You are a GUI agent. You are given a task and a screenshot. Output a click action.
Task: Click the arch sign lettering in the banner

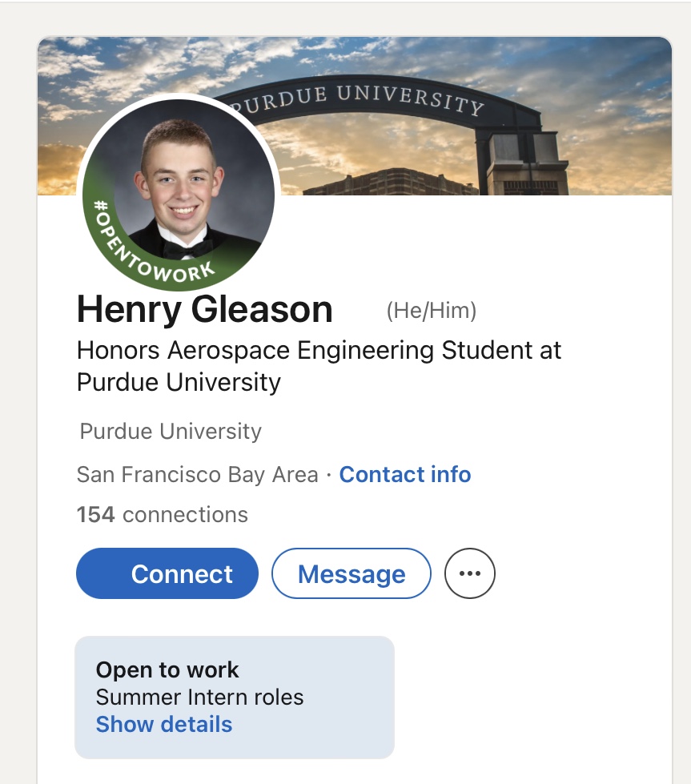[x=357, y=99]
